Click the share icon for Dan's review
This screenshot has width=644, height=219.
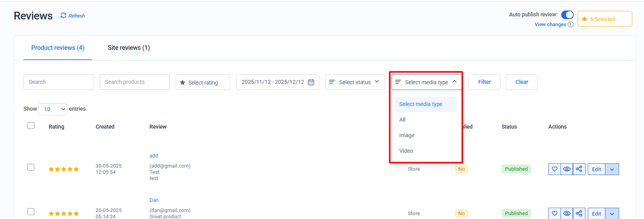(x=579, y=214)
